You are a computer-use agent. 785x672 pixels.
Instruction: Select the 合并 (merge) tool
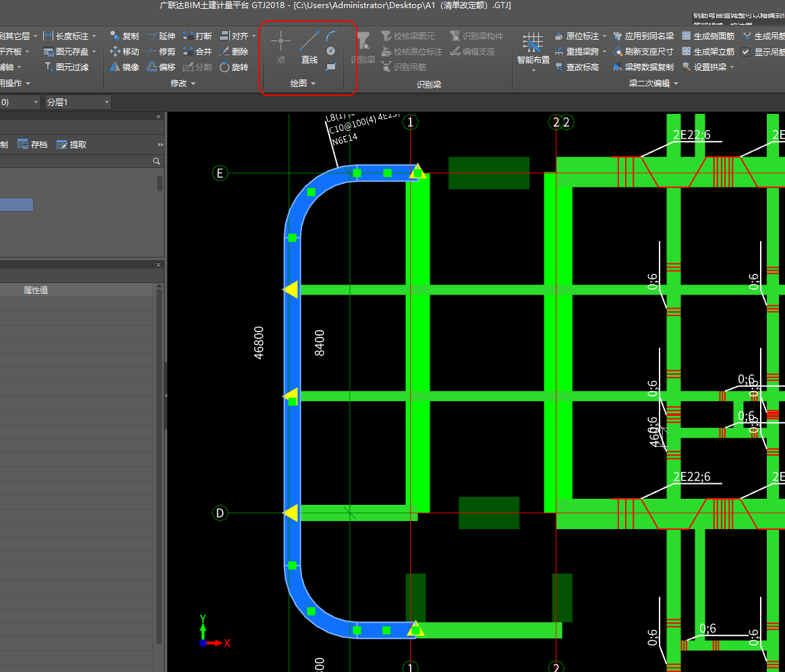[x=197, y=51]
